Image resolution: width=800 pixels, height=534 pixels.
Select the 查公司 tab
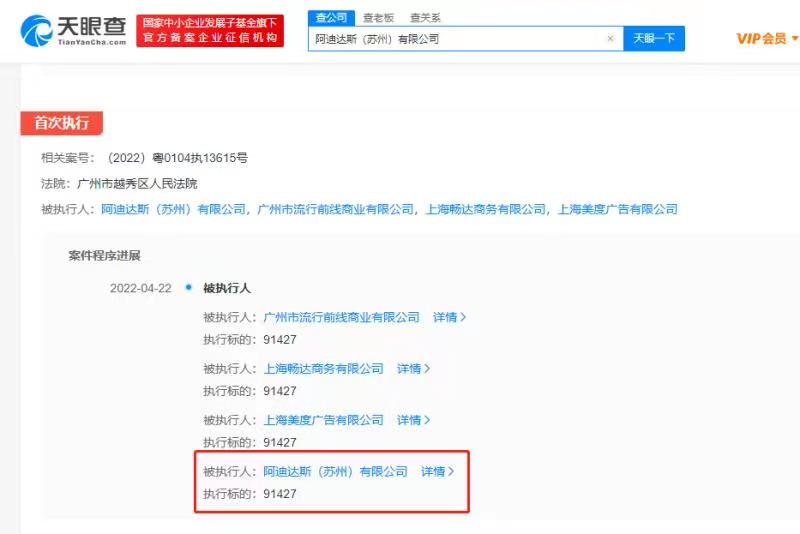pyautogui.click(x=331, y=18)
